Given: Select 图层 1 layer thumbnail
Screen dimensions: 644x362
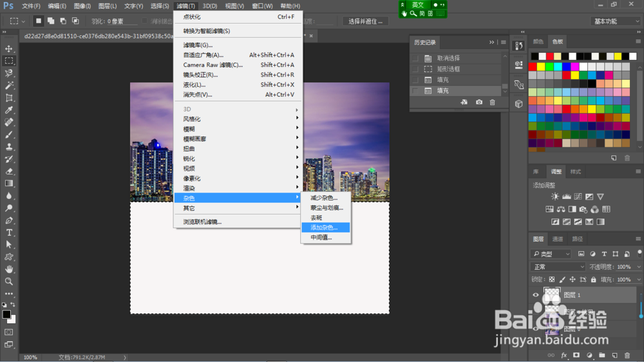Looking at the screenshot, I should click(552, 295).
